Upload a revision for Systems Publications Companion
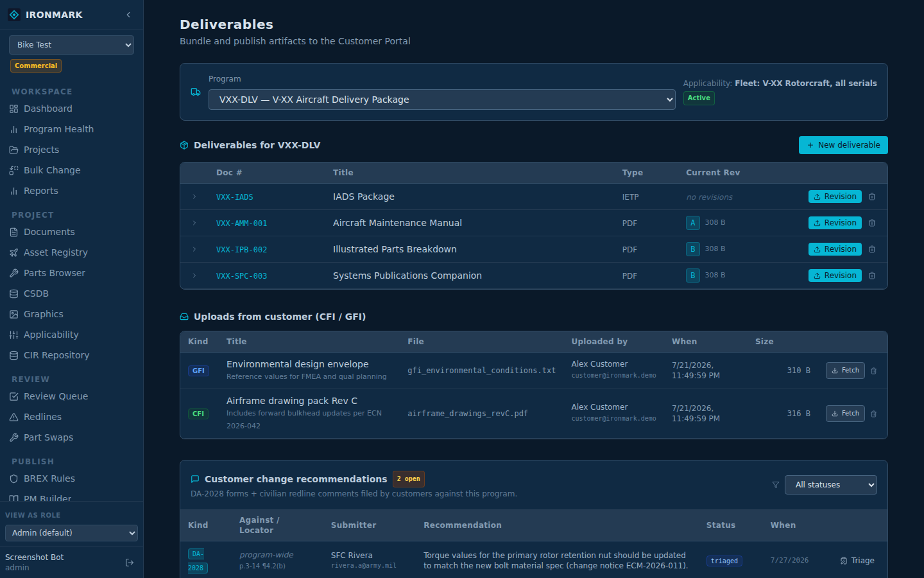The height and width of the screenshot is (578, 924). (835, 276)
